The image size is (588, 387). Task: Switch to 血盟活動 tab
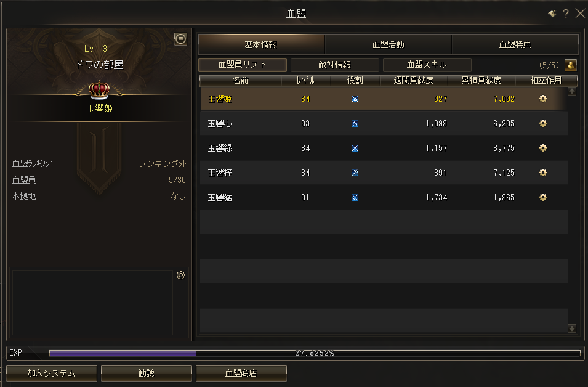[388, 44]
